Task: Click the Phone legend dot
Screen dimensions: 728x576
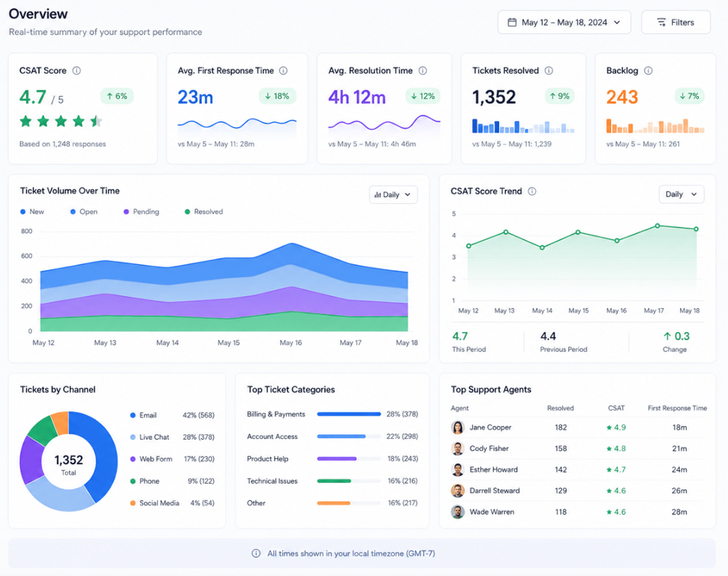Action: point(133,481)
